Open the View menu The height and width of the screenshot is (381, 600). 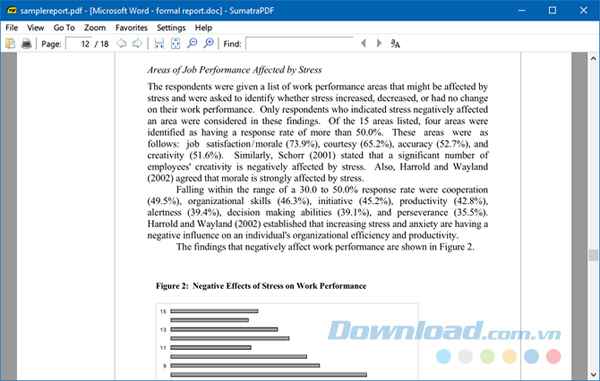[x=35, y=28]
